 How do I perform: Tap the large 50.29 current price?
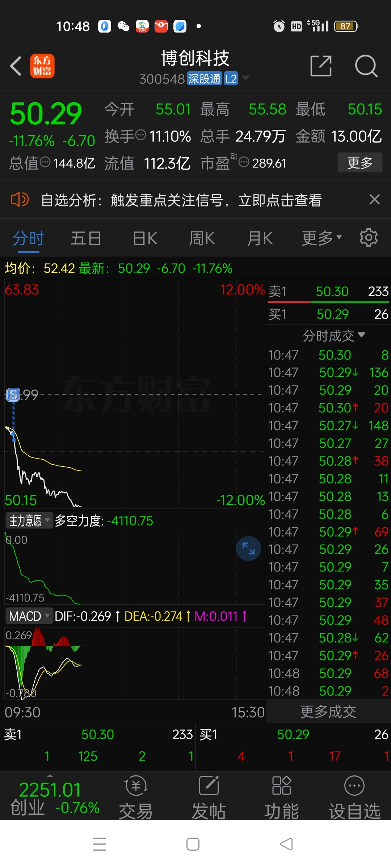click(x=46, y=114)
